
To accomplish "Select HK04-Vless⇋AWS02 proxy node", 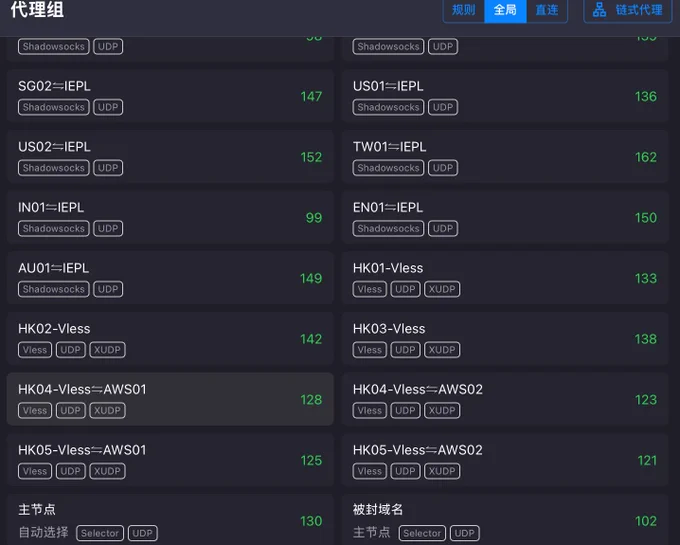I will tap(505, 399).
